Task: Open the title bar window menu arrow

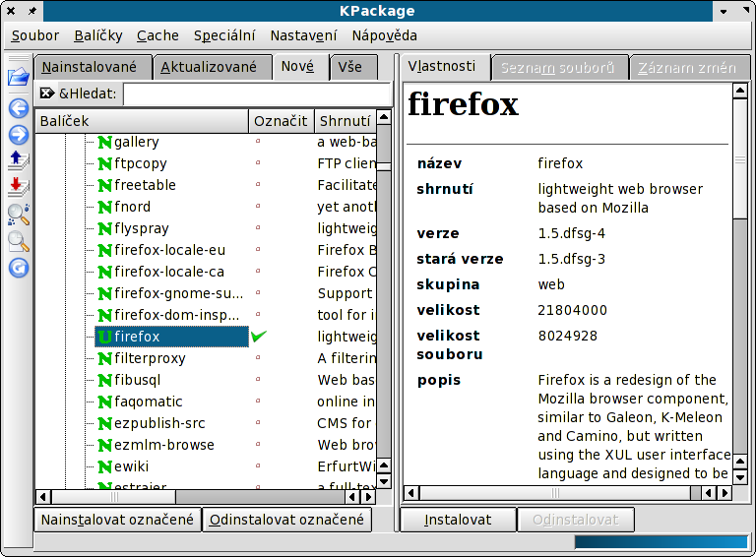Action: [x=724, y=11]
